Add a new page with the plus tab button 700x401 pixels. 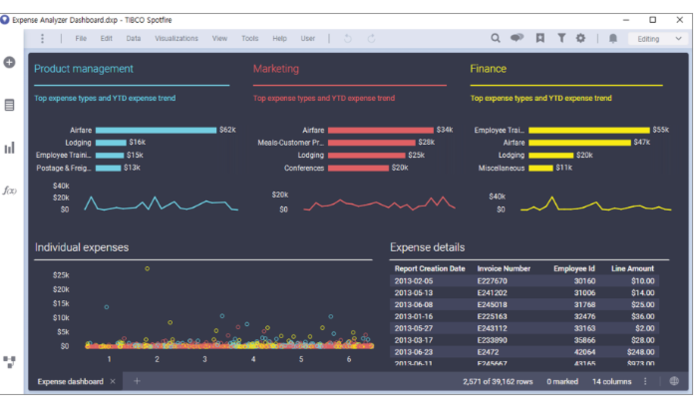[x=137, y=381]
